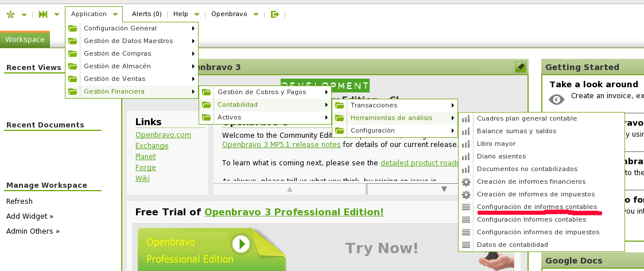Viewport: 644px width, 271px height.
Task: Open the Openbravo 3 MP5.1 release notes link
Action: click(x=281, y=145)
